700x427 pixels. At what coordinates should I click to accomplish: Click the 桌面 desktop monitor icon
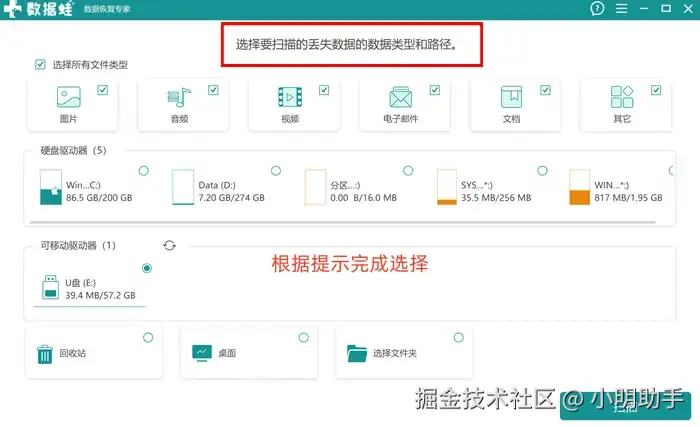tap(202, 353)
